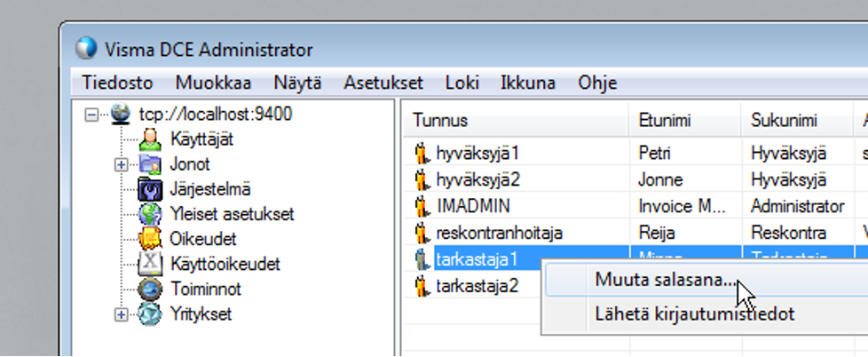Select Lähetä kirjautumistiedot context menu entry
868x357 pixels.
coord(694,313)
